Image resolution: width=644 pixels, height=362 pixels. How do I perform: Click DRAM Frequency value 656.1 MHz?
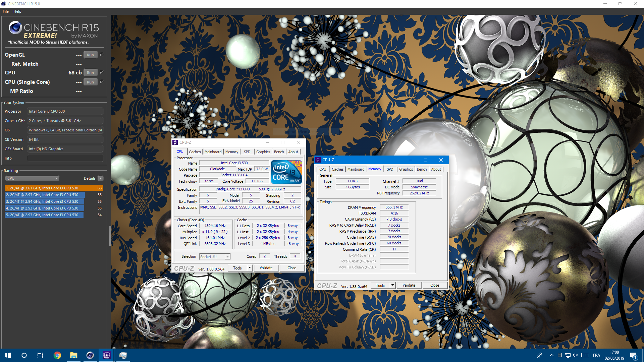point(394,207)
